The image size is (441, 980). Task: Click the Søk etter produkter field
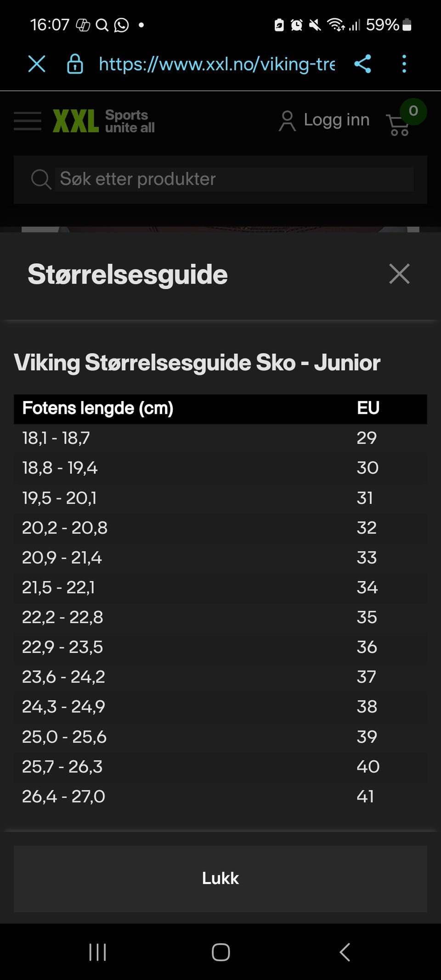(x=234, y=179)
